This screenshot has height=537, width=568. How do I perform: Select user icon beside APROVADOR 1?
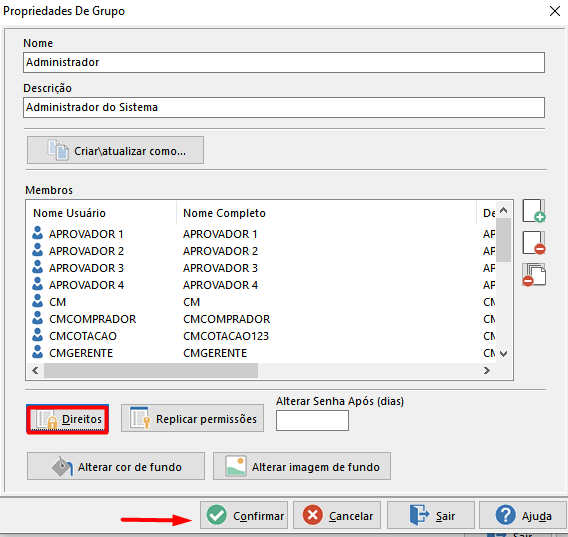(x=37, y=233)
